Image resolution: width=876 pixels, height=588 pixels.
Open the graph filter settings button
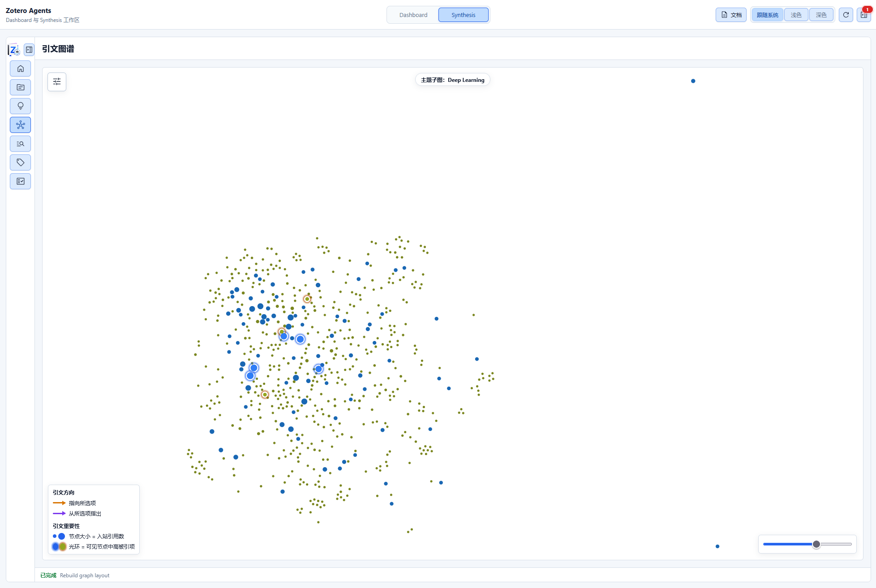pos(57,81)
